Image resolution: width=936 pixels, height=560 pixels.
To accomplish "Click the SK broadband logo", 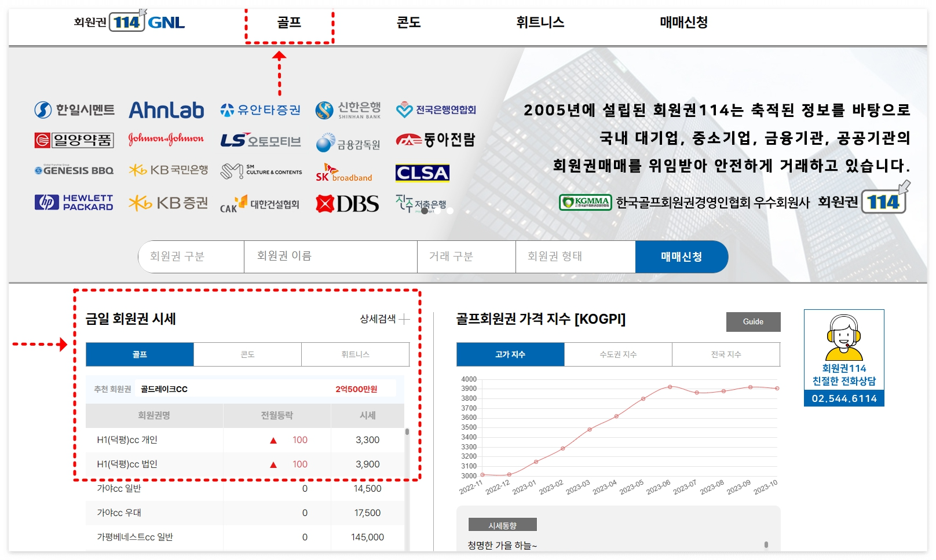I will point(344,173).
